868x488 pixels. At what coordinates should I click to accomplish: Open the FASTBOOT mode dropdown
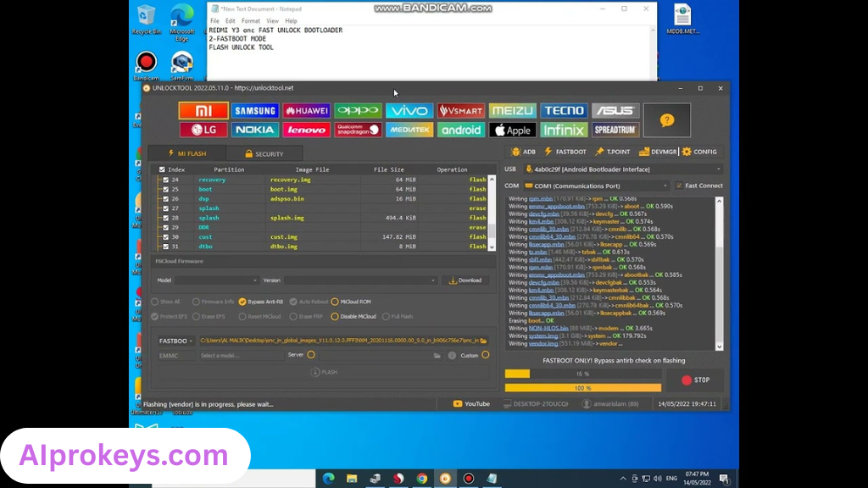[175, 341]
